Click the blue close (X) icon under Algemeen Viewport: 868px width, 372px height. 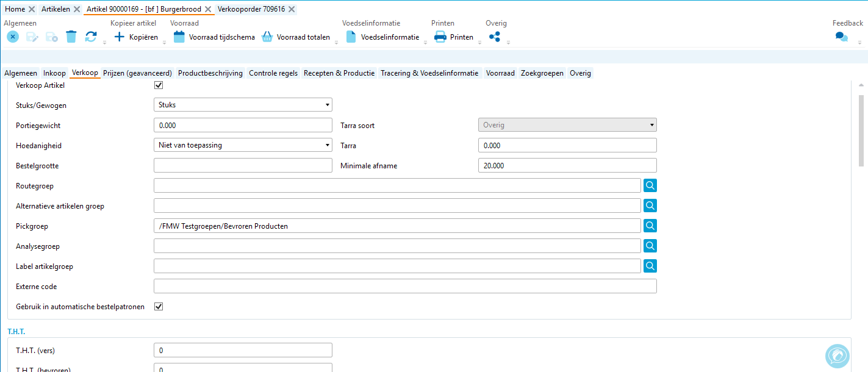(x=13, y=37)
